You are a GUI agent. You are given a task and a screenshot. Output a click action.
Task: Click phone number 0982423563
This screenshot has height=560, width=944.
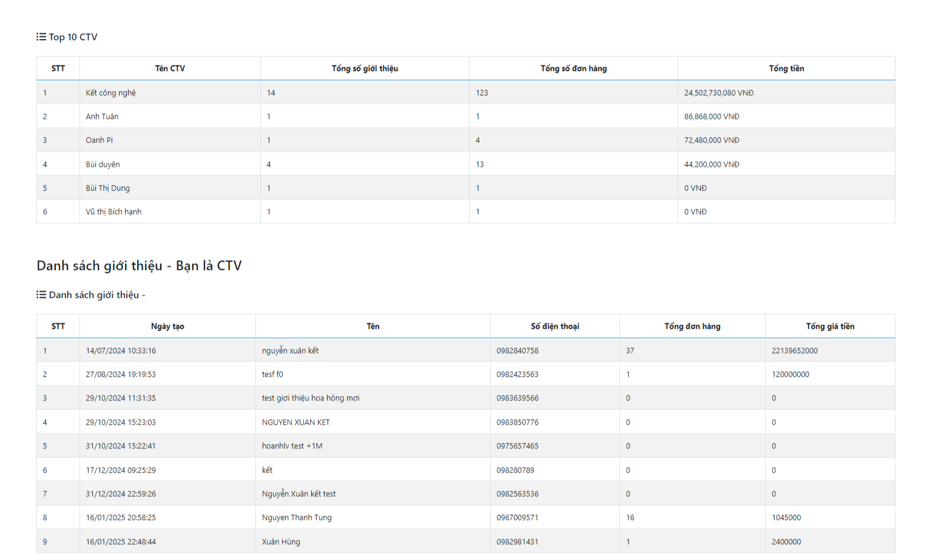pos(517,374)
